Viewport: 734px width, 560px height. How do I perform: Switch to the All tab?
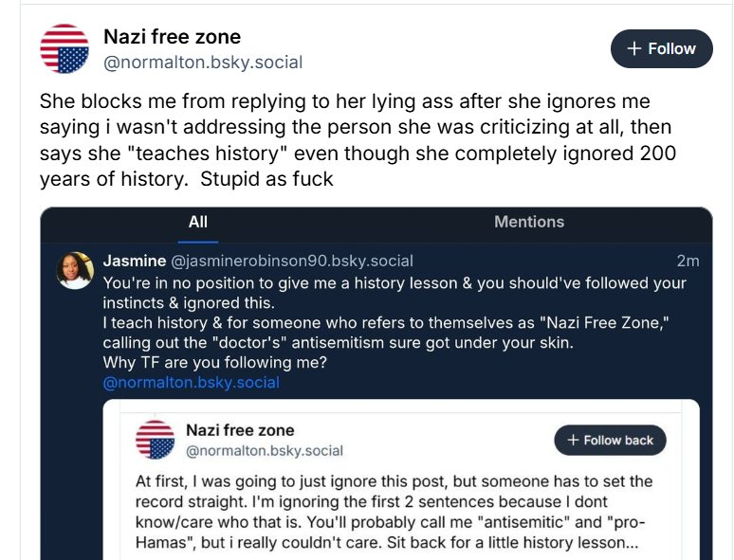tap(197, 222)
